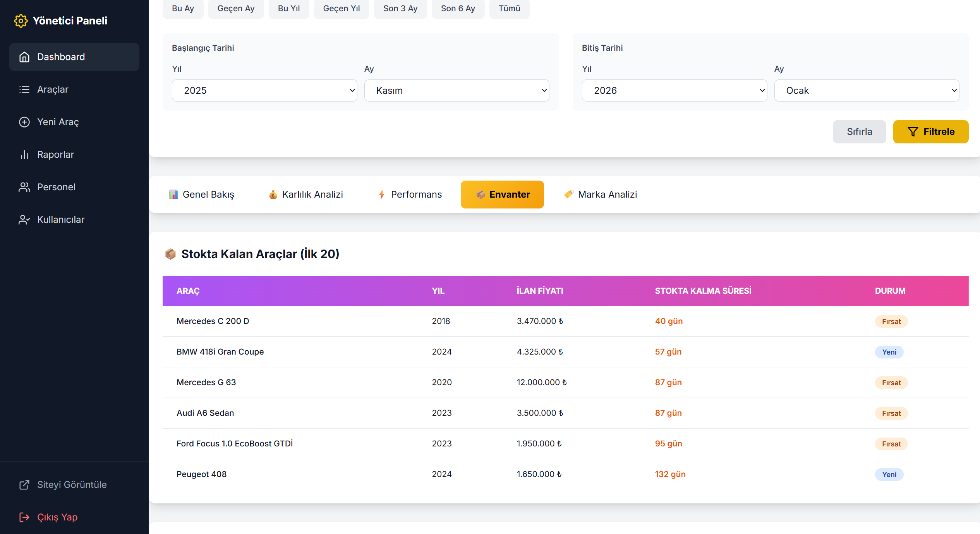This screenshot has width=980, height=534.
Task: Click the Personel people icon
Action: [24, 187]
